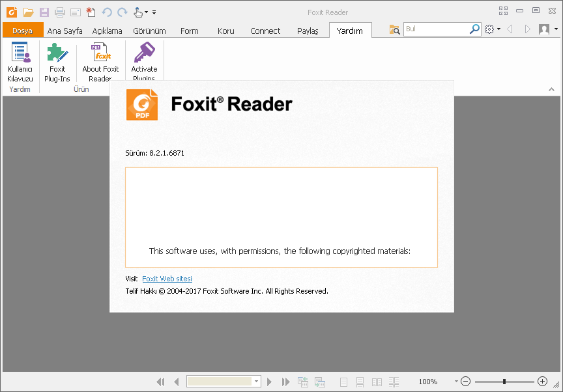Screen dimensions: 563x392
Task: Click the Foxit logo in the title bar
Action: (x=12, y=12)
